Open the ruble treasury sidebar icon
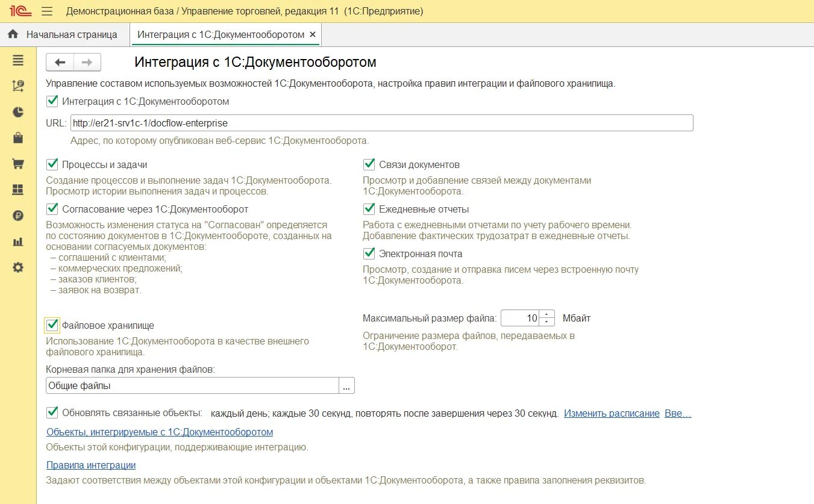Image resolution: width=814 pixels, height=504 pixels. pos(18,216)
